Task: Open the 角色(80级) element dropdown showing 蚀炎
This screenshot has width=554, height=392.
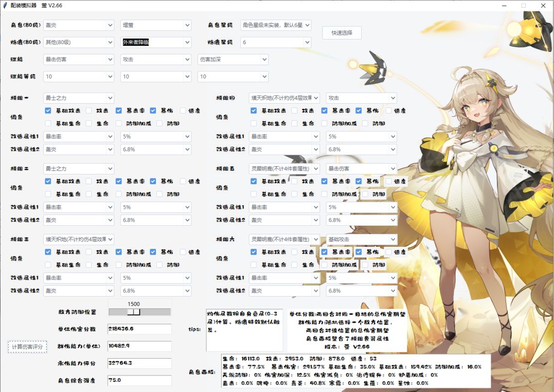Action: coord(78,25)
